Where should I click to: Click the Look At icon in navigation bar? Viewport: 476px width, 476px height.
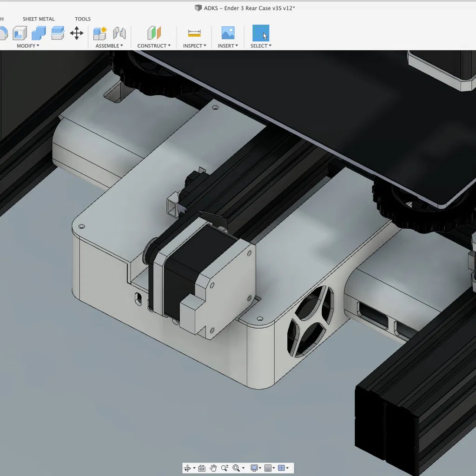tap(201, 468)
